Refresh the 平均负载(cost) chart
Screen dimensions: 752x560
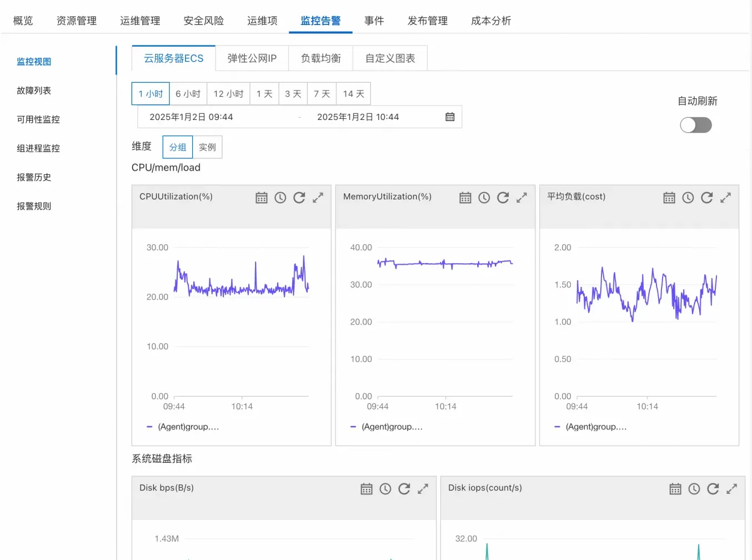707,198
